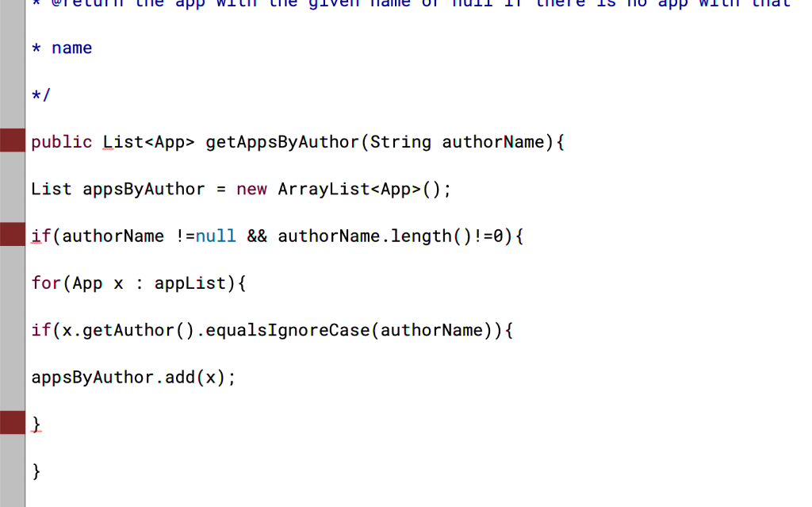Click the 'null' keyword
Screen dimensions: 812x507
click(x=216, y=236)
